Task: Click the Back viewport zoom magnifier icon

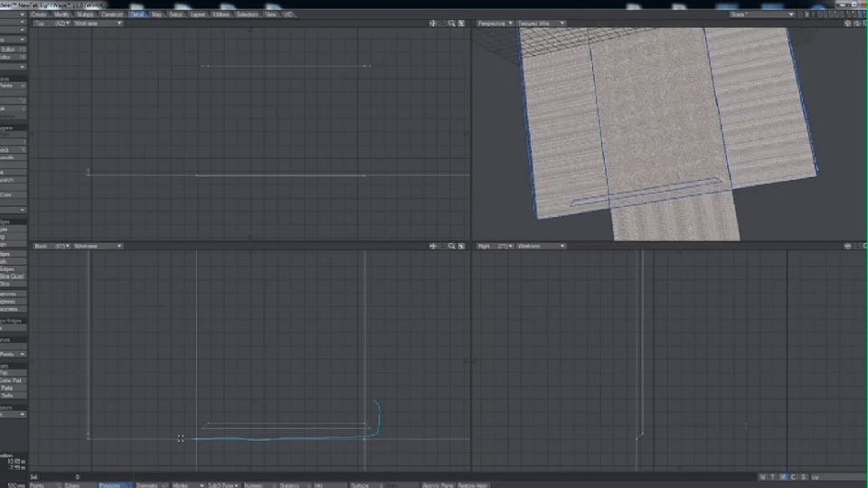Action: tap(451, 246)
